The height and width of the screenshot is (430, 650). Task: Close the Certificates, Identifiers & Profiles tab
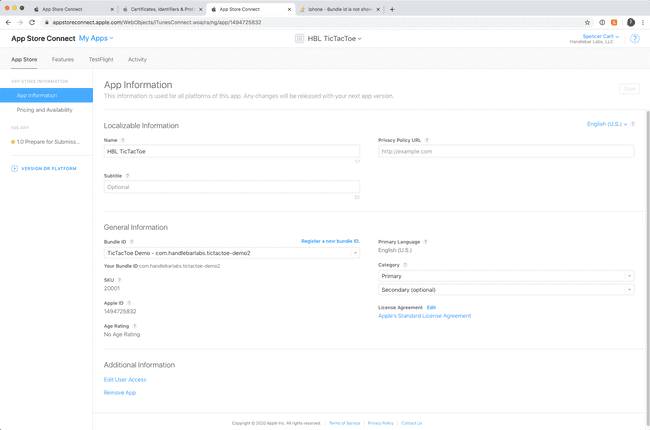(x=201, y=9)
